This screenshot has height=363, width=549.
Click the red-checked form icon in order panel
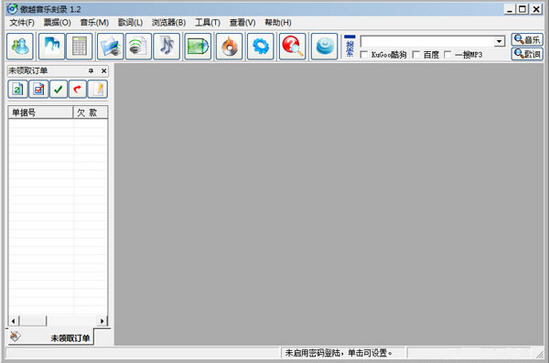(x=39, y=89)
